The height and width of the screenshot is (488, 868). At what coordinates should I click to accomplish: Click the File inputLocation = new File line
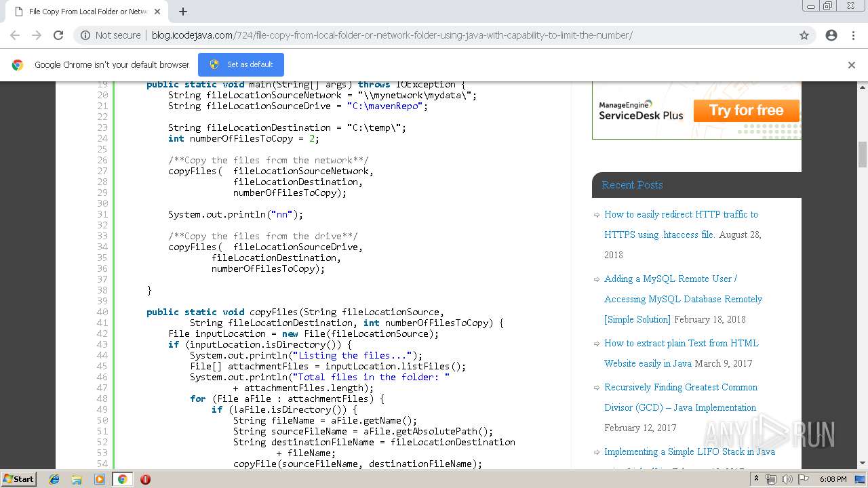coord(304,333)
